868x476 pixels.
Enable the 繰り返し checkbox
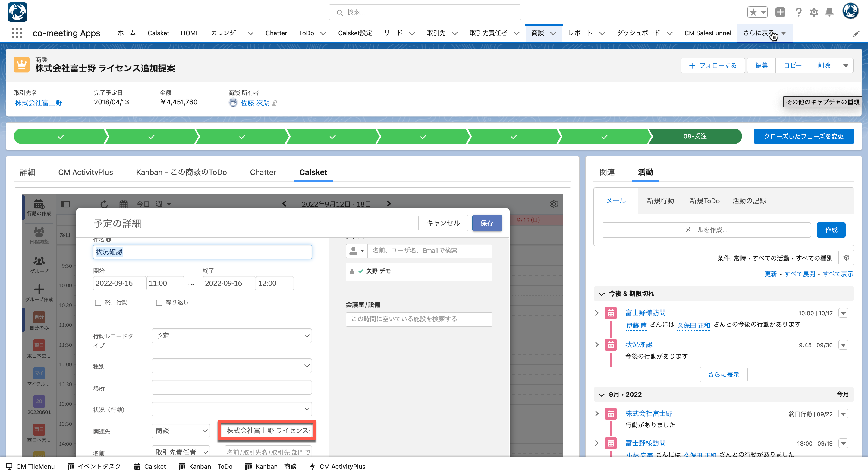coord(159,303)
